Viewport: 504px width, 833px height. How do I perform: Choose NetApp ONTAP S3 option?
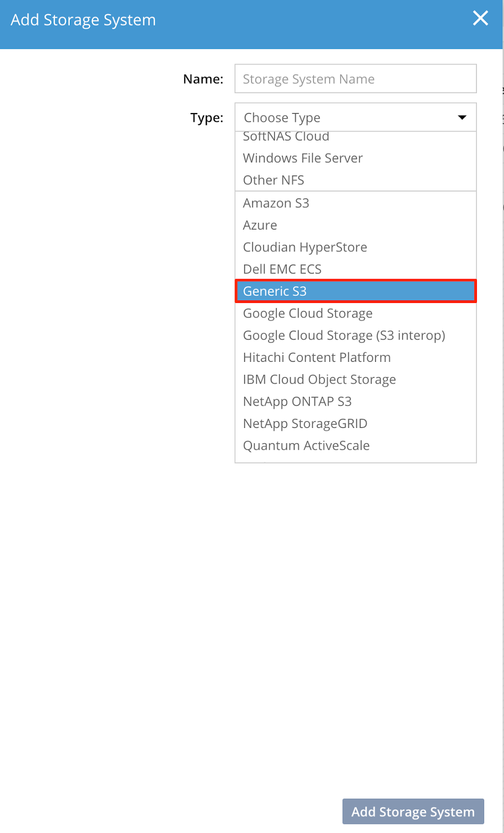pyautogui.click(x=297, y=401)
